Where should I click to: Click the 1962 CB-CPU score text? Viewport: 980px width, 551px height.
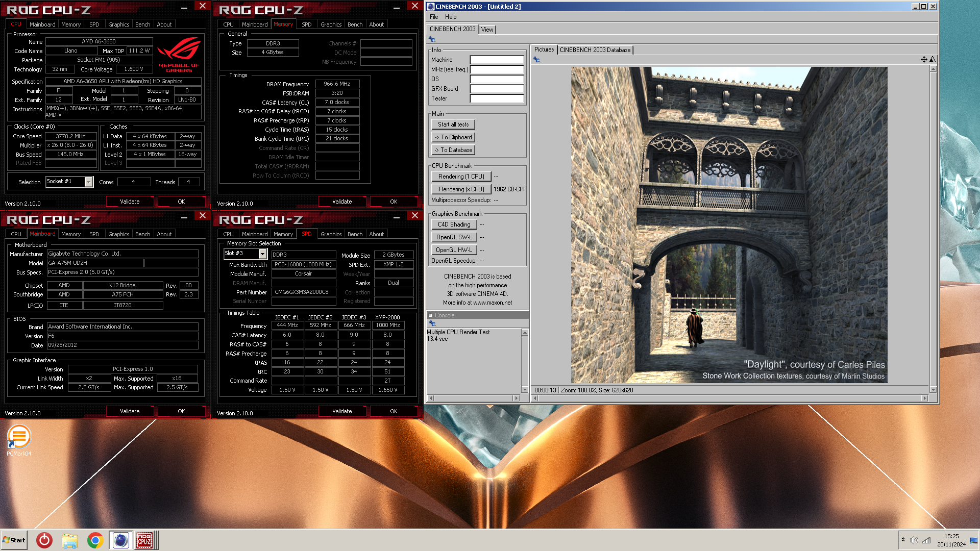click(509, 189)
